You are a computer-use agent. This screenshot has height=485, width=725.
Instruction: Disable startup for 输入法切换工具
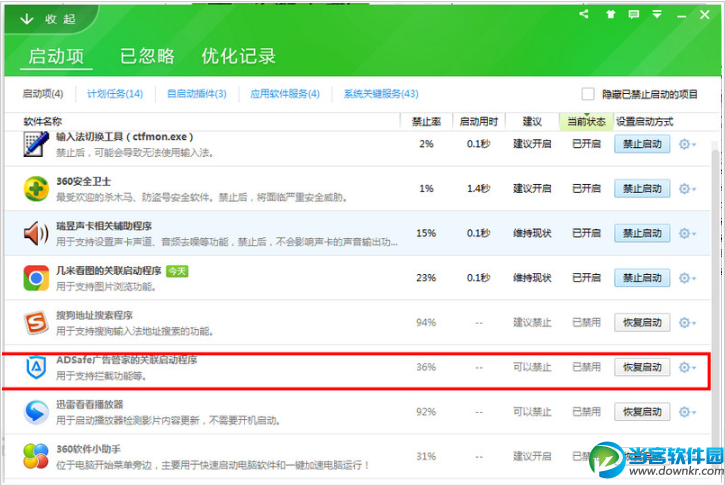(x=642, y=144)
